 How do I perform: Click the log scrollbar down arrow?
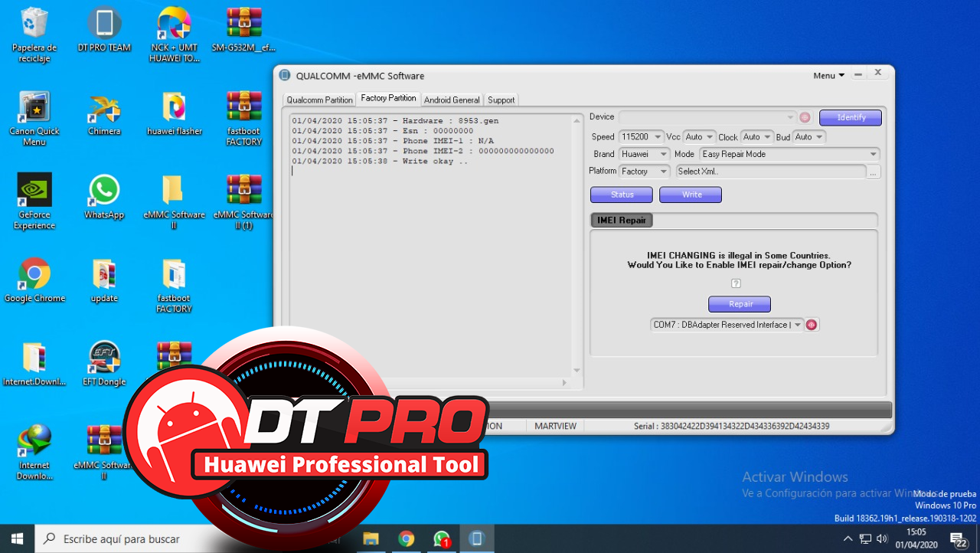pos(577,371)
